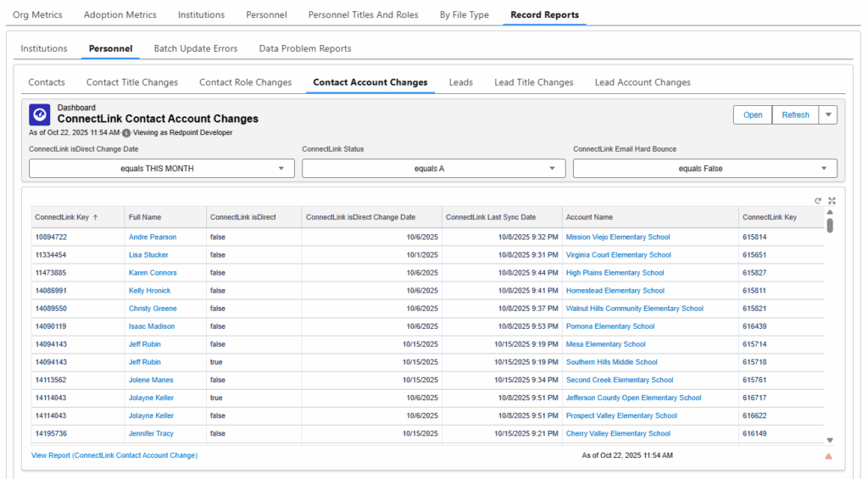Viewport: 868px width, 479px height.
Task: Open the Karen Connors contact link
Action: click(153, 272)
